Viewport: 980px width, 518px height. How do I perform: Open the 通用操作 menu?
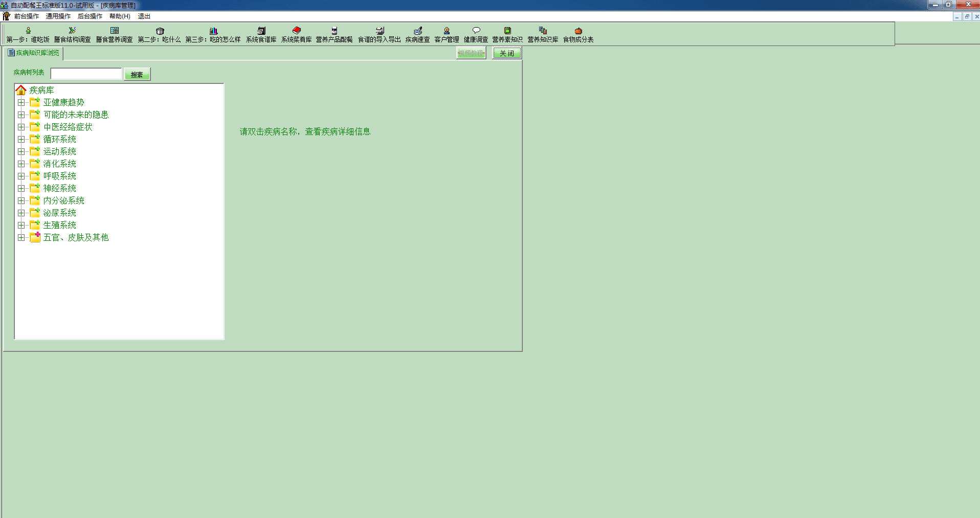58,16
